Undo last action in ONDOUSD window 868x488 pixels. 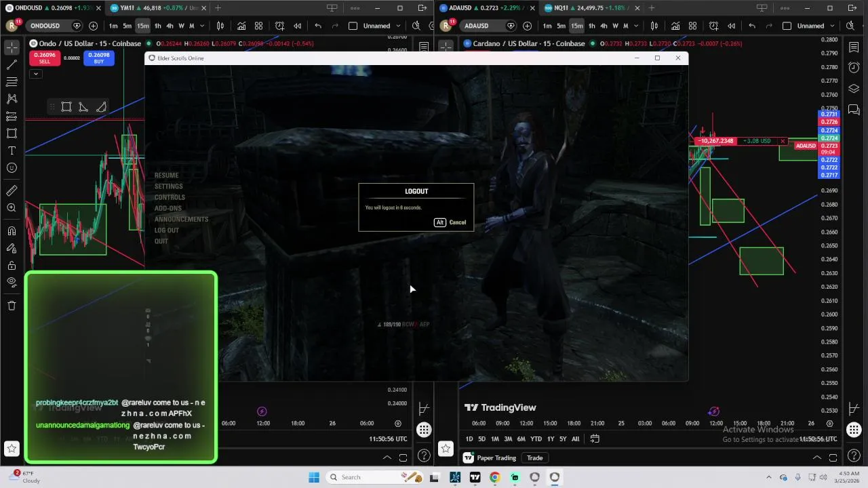pyautogui.click(x=318, y=26)
